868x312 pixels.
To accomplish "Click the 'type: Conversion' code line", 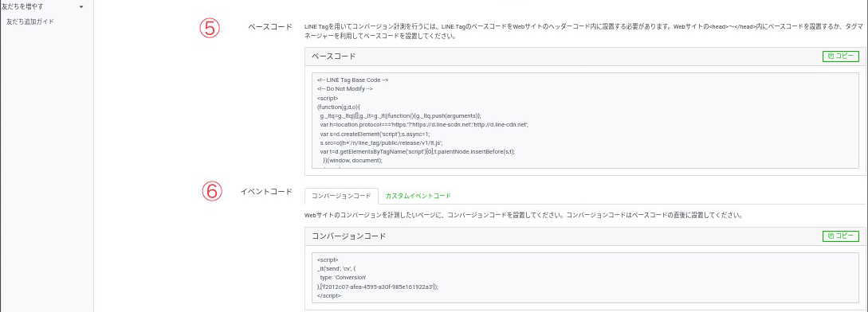I will [x=343, y=277].
